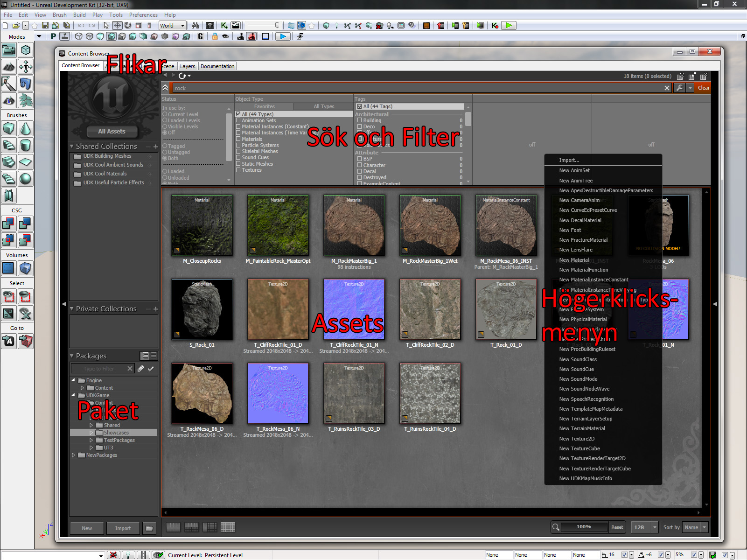Expand TestPackages tree node
Viewport: 747px width, 560px height.
coord(91,440)
